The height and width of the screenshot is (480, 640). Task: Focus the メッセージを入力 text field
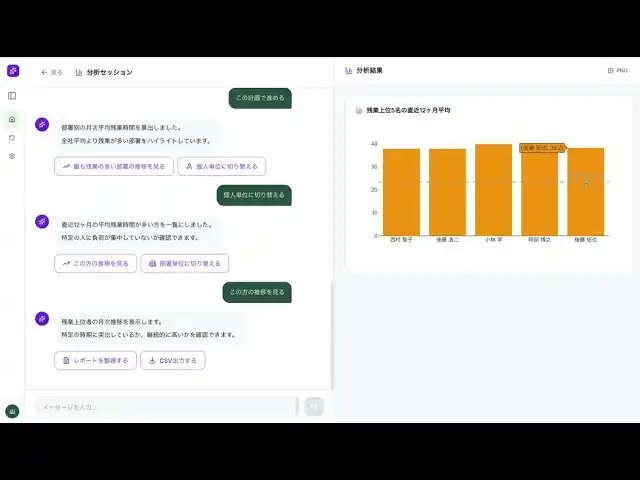click(x=165, y=406)
